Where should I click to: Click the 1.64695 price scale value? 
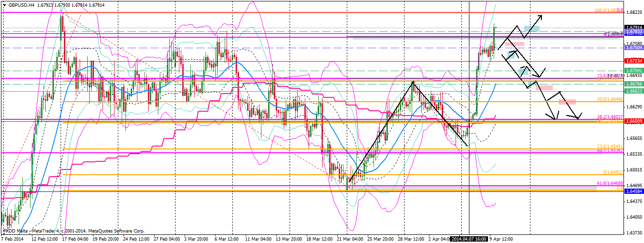[634, 186]
